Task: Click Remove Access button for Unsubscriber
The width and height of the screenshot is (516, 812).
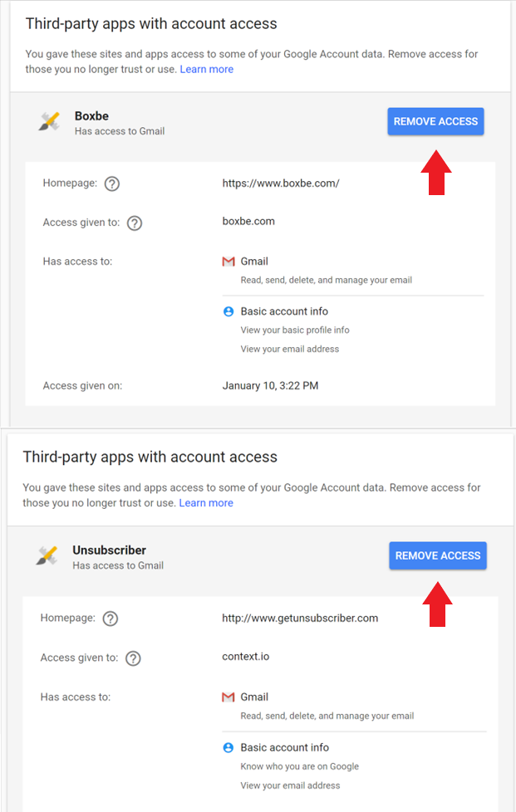Action: point(438,555)
